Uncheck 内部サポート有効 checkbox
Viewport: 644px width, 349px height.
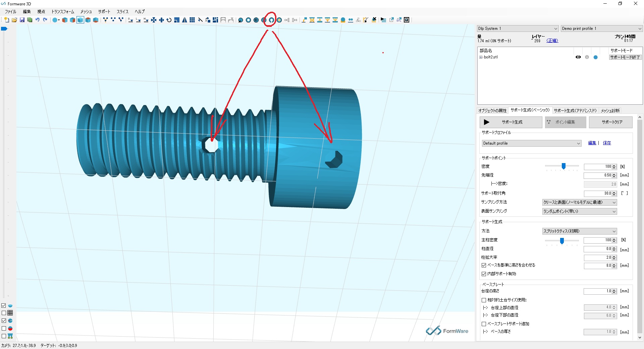[484, 274]
